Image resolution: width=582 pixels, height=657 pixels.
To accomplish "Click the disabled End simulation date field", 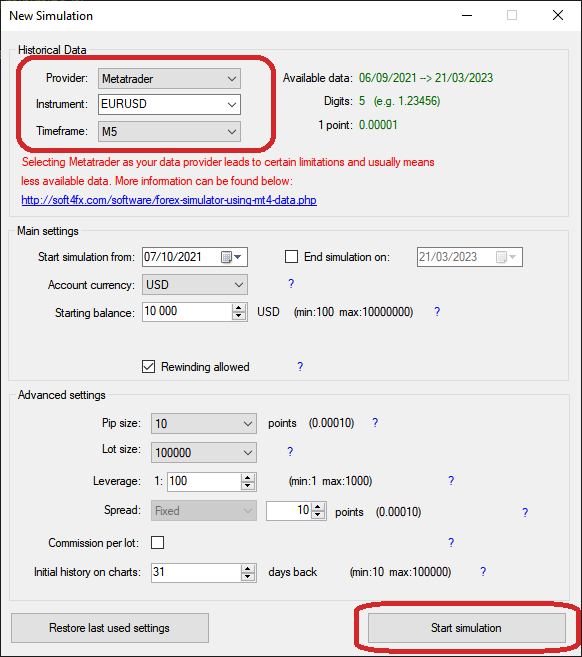I will tap(470, 257).
